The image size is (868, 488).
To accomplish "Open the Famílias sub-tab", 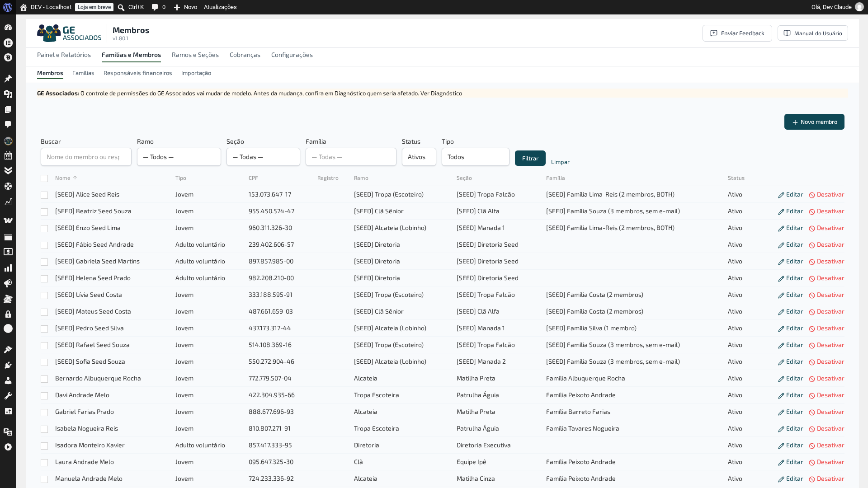I will pyautogui.click(x=83, y=73).
